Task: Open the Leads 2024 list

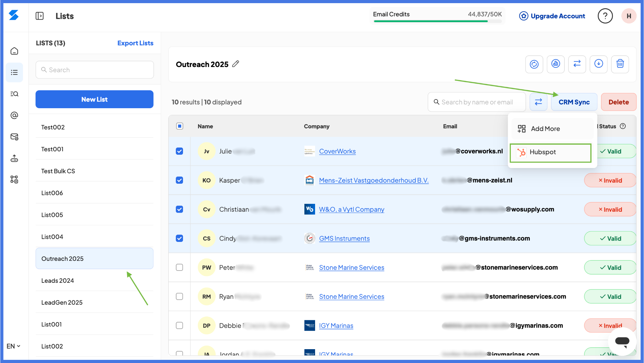Action: click(94, 281)
